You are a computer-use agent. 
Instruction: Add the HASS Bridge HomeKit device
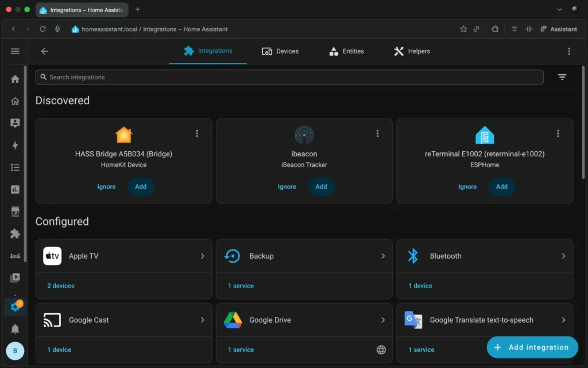141,187
